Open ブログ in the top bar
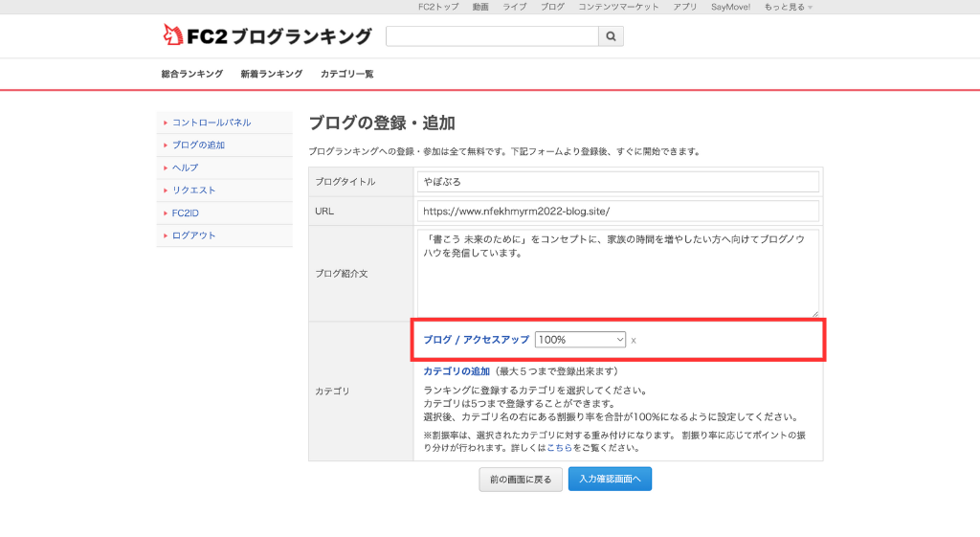Image resolution: width=980 pixels, height=537 pixels. [x=552, y=7]
